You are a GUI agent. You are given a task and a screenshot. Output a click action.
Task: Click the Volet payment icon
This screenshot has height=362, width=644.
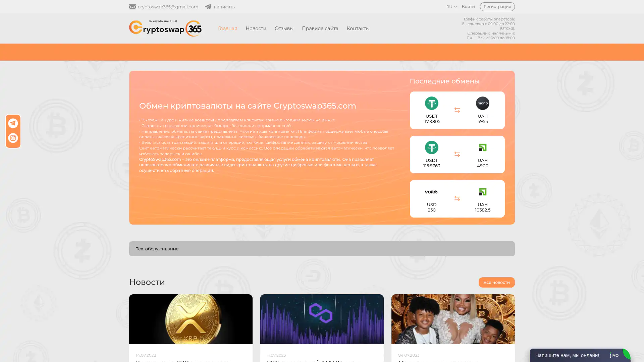click(x=431, y=192)
